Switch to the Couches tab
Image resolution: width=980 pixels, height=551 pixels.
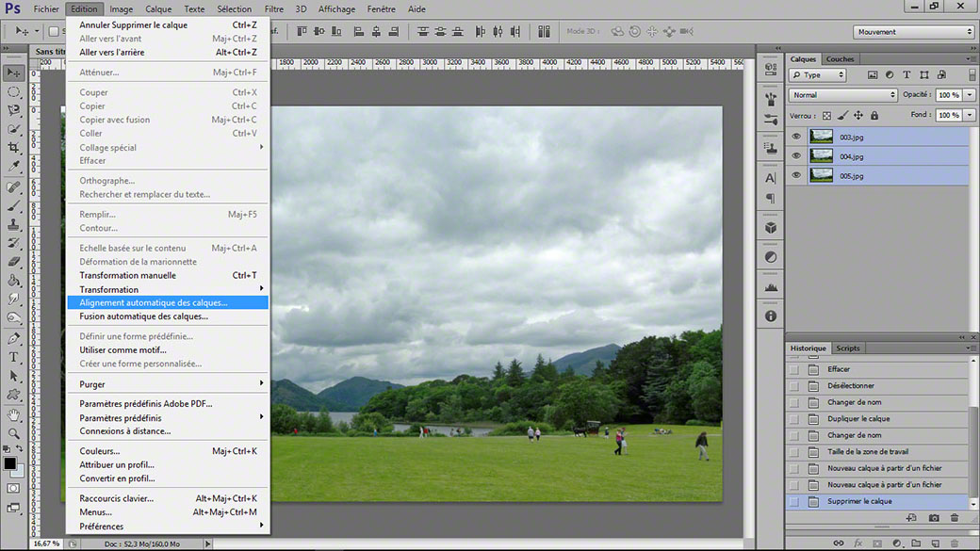(x=840, y=58)
